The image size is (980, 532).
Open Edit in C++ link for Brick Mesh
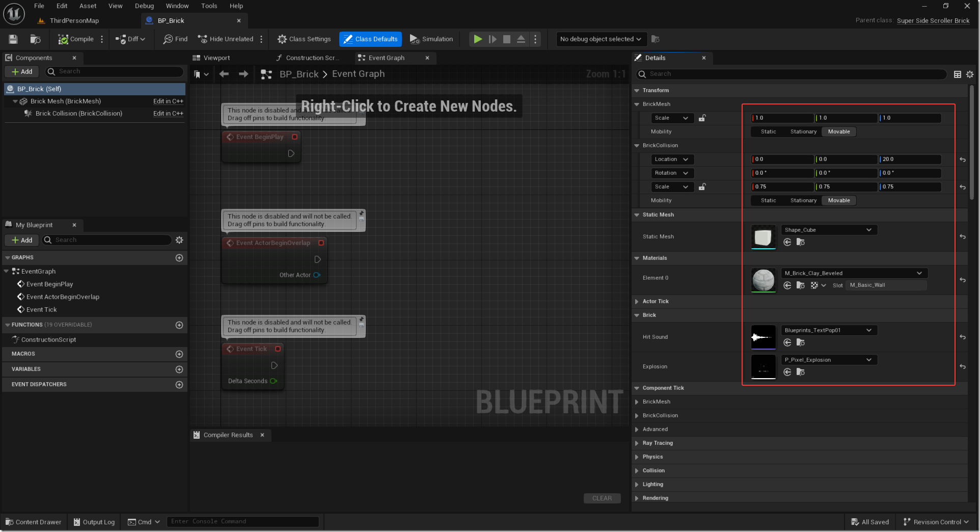pos(168,101)
